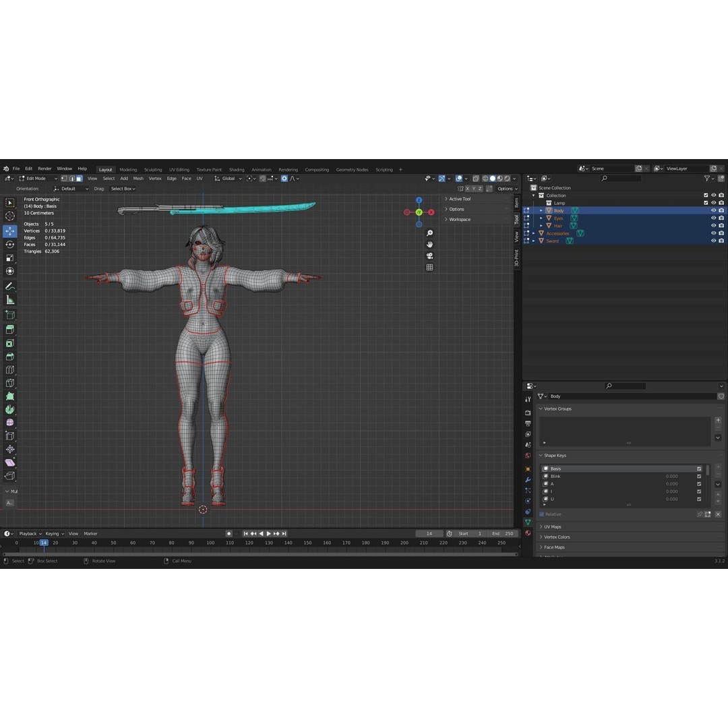This screenshot has height=728, width=728.
Task: Activate the Spin tool
Action: [x=9, y=410]
